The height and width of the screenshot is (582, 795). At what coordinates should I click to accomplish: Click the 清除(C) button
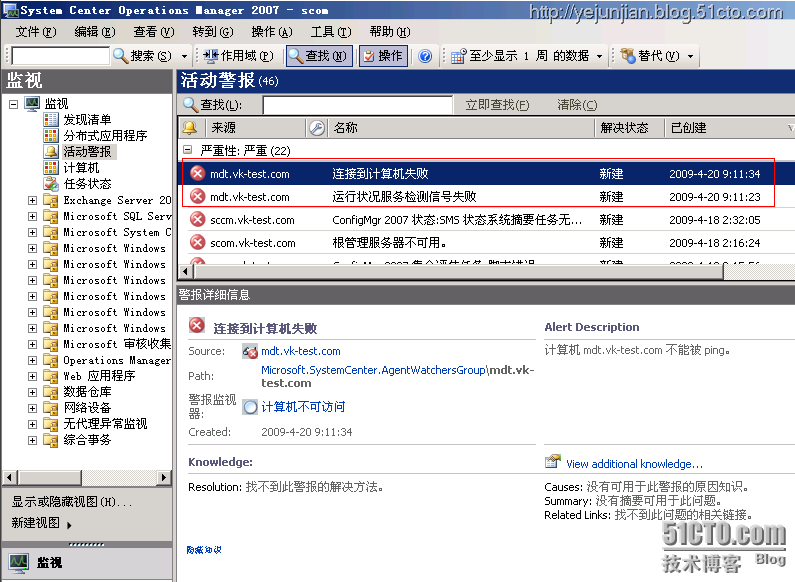577,105
